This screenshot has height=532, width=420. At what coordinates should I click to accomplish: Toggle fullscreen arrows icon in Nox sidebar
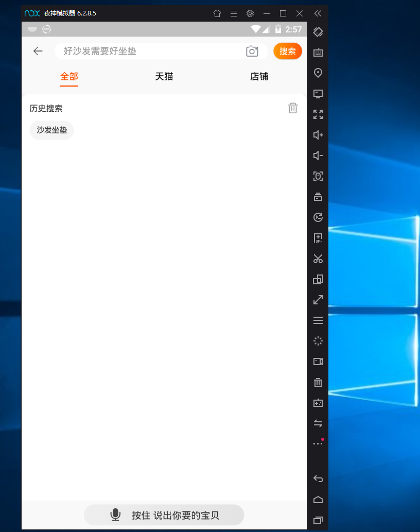point(318,114)
